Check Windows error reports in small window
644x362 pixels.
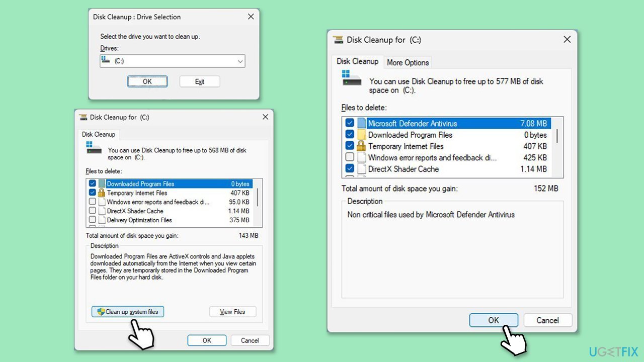coord(93,202)
